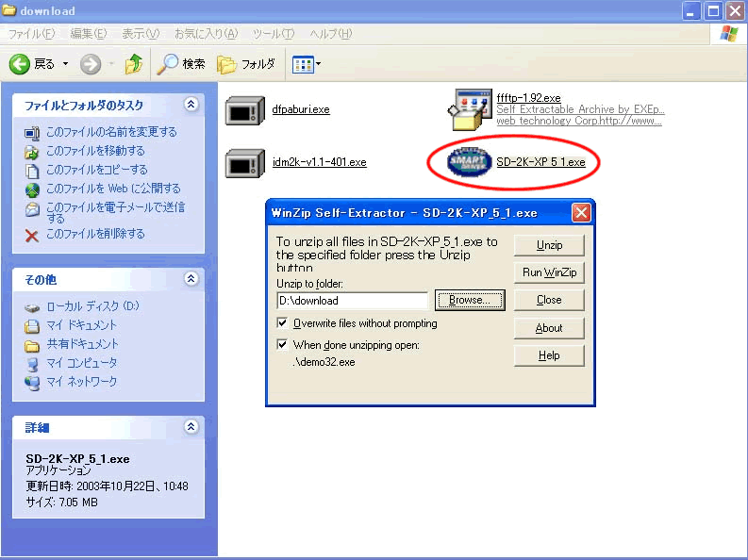Click the マイ コンピュータ icon
This screenshot has width=748, height=560.
click(32, 365)
